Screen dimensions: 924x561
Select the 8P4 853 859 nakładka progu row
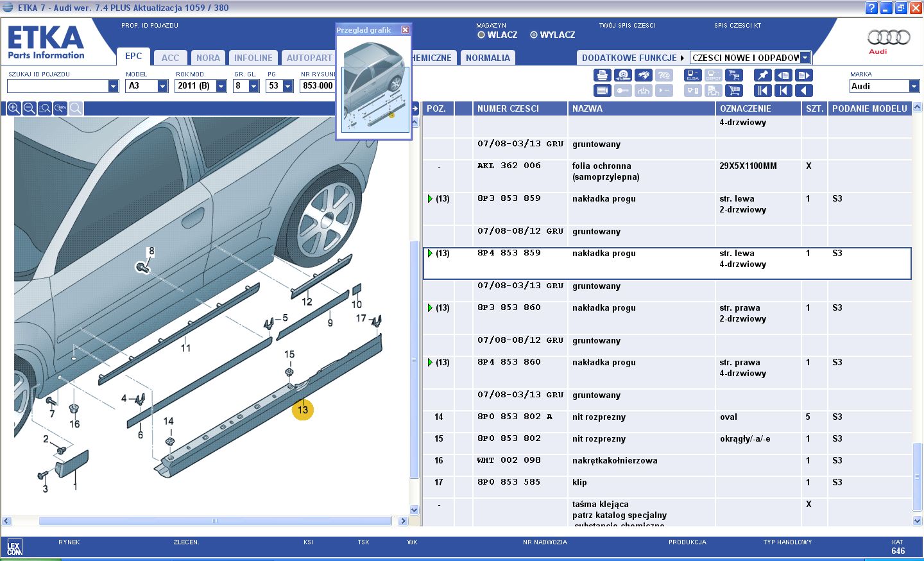tap(667, 263)
